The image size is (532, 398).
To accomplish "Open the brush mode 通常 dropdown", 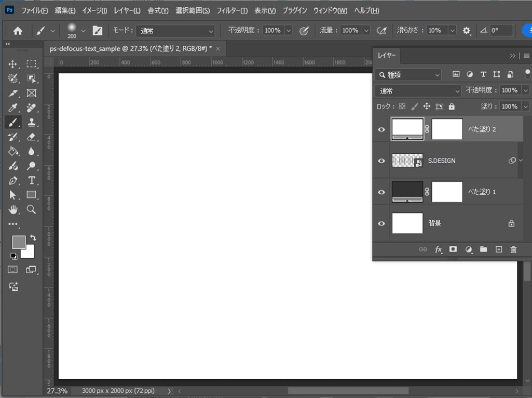I will tap(175, 31).
